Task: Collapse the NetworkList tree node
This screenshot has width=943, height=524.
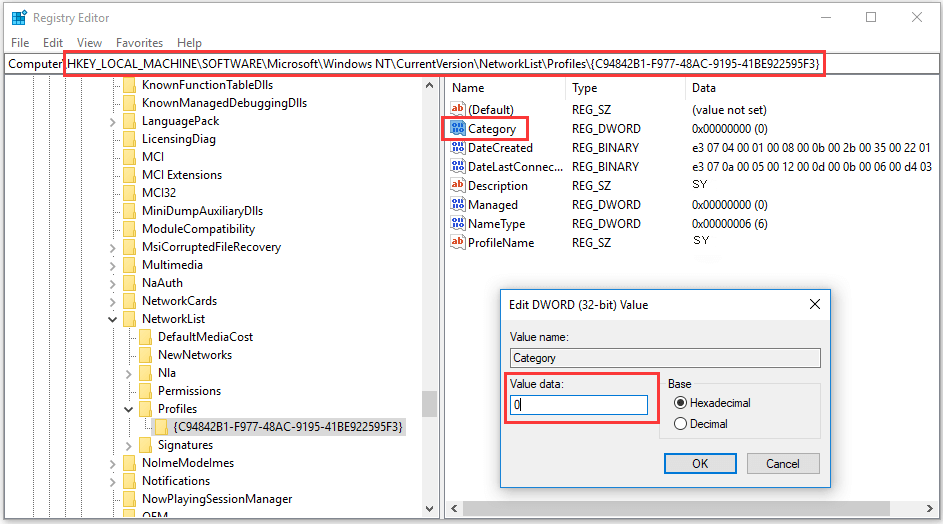Action: [x=112, y=319]
